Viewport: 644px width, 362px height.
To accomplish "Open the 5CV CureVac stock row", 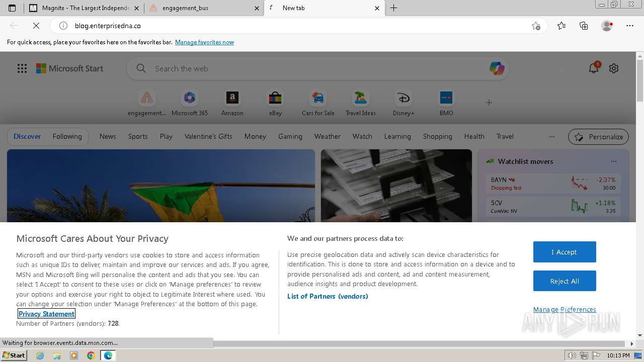I will (x=553, y=206).
